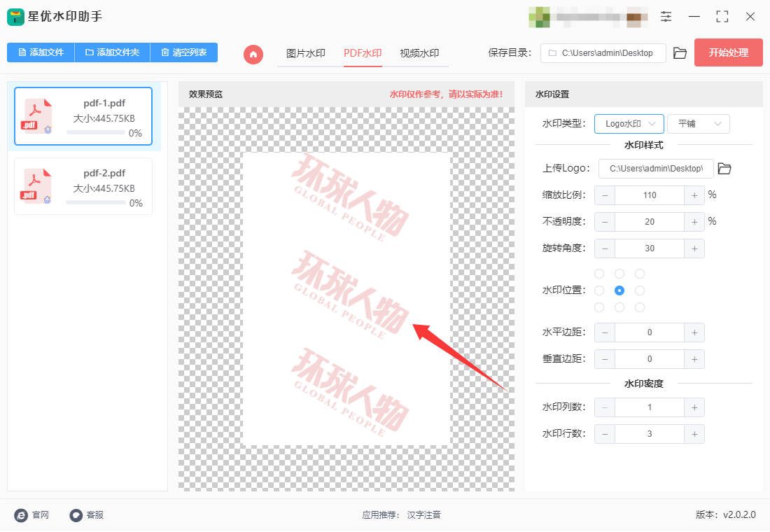This screenshot has width=770, height=532.
Task: Click the watermark columns 1 field
Action: click(x=650, y=407)
